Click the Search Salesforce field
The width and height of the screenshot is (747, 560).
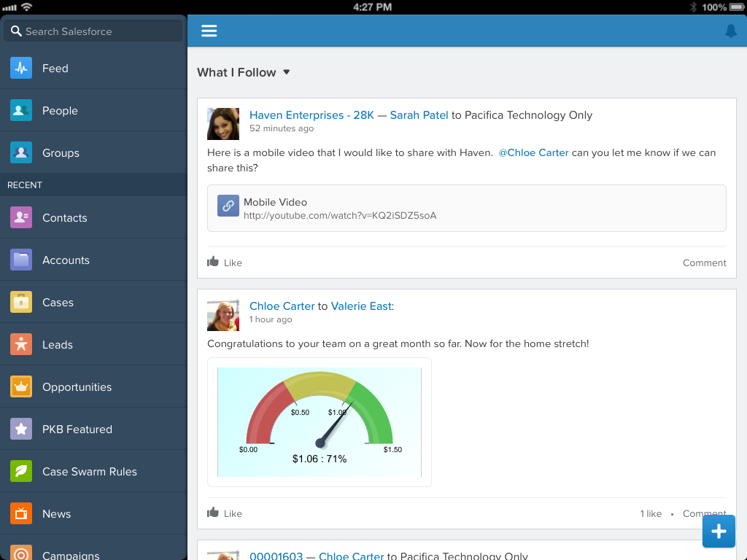click(x=93, y=31)
